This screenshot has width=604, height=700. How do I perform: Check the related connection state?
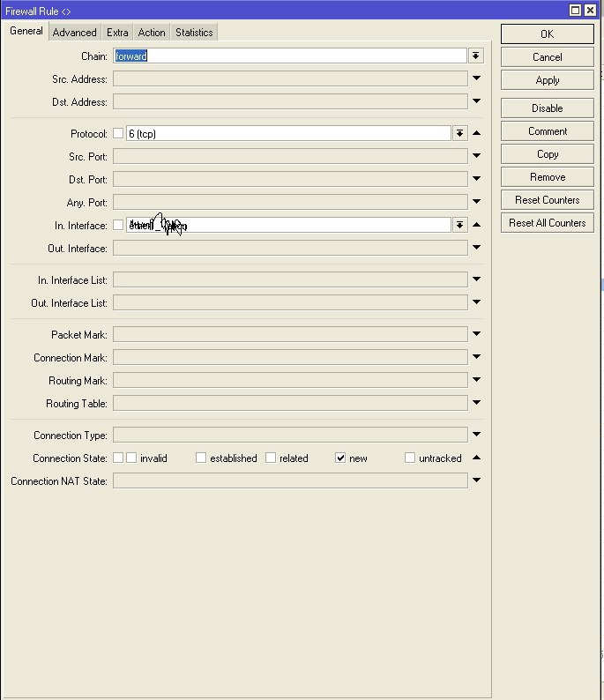pyautogui.click(x=271, y=458)
